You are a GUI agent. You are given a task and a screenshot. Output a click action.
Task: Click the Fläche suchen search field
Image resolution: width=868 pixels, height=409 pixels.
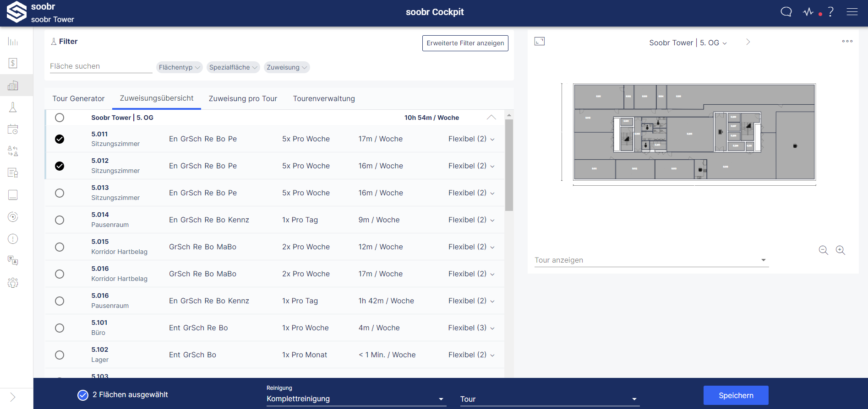click(101, 66)
